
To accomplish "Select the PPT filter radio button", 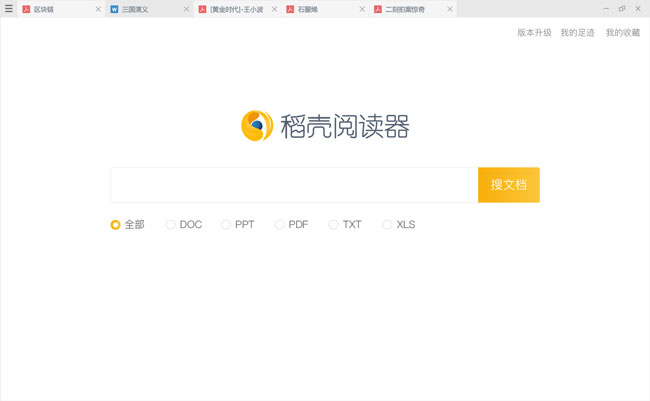I will tap(226, 225).
